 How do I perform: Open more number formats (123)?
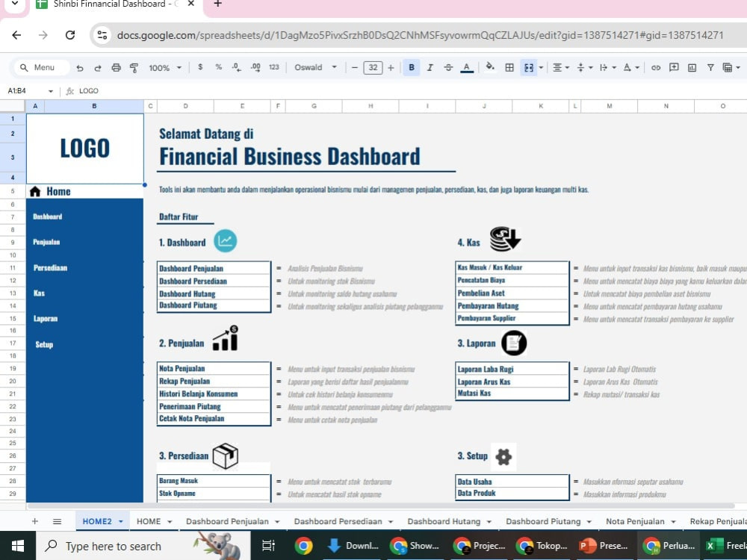(x=274, y=67)
